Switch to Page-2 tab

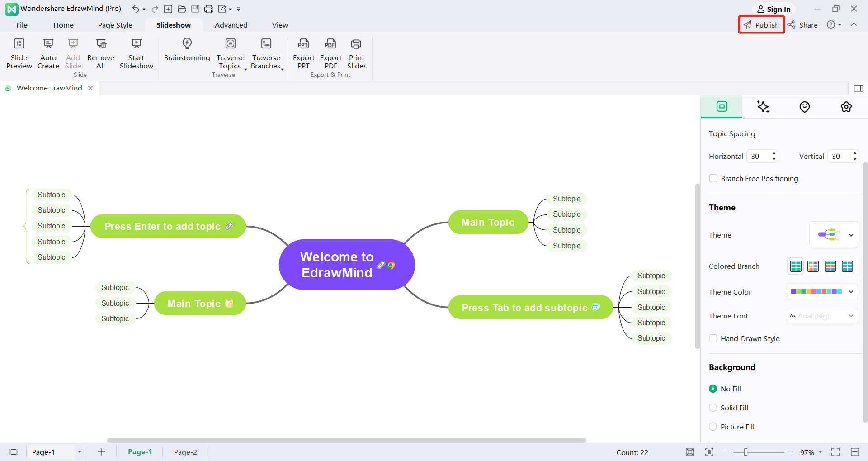pyautogui.click(x=185, y=452)
